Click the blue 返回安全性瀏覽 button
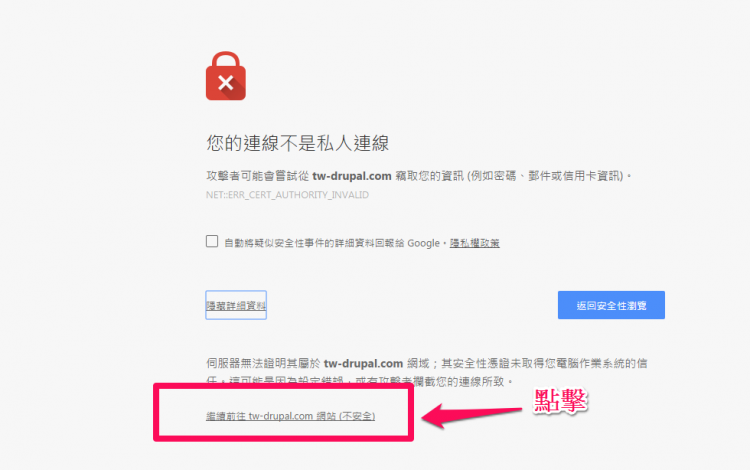Screen dimensions: 750x470 [611, 305]
